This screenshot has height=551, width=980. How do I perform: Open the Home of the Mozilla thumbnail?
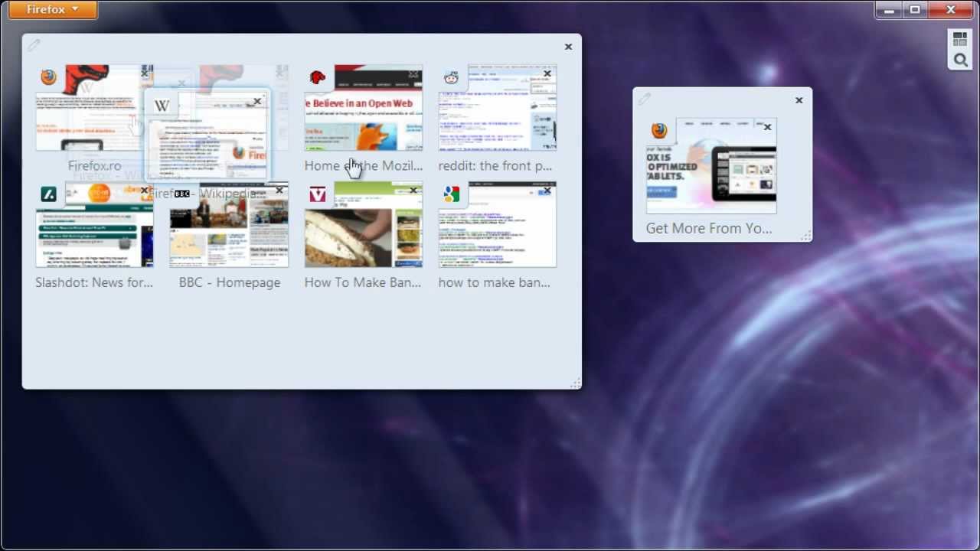(x=363, y=108)
